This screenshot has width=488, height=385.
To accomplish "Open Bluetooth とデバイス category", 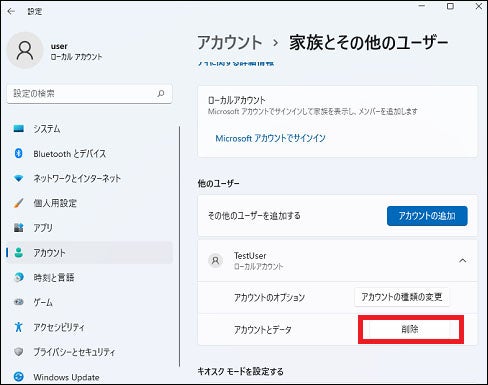I will (90, 153).
